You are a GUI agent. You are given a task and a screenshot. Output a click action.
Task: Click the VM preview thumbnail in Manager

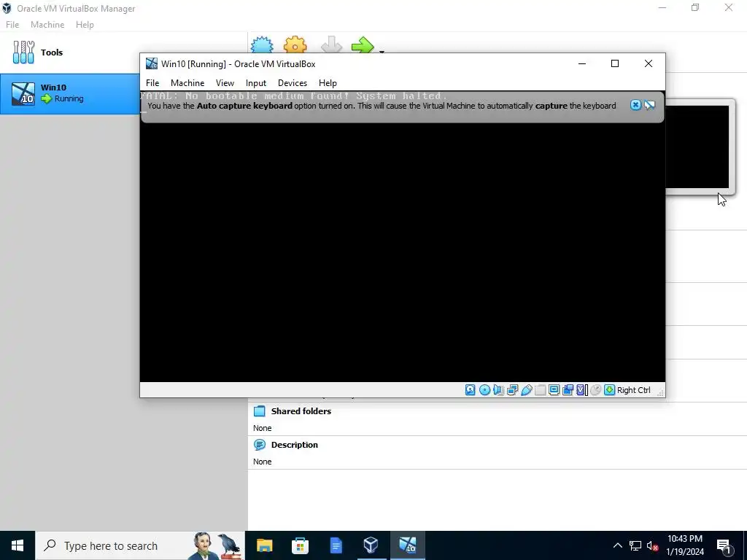click(697, 147)
